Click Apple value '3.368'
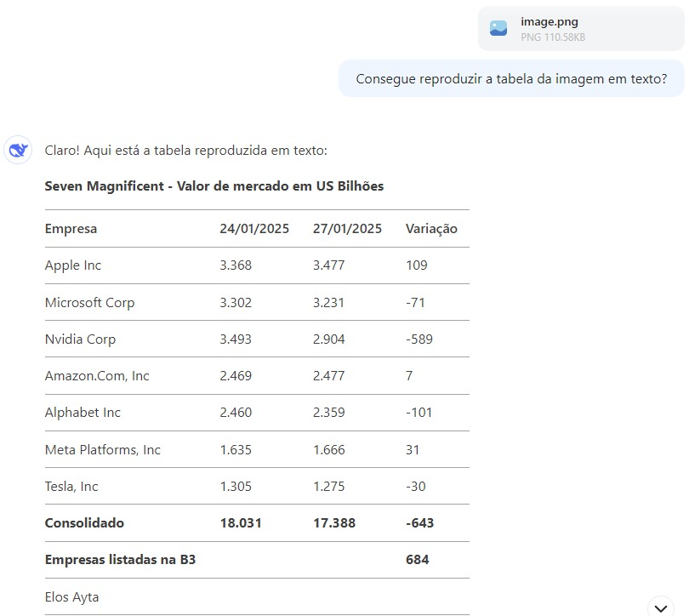689x616 pixels. (x=236, y=265)
